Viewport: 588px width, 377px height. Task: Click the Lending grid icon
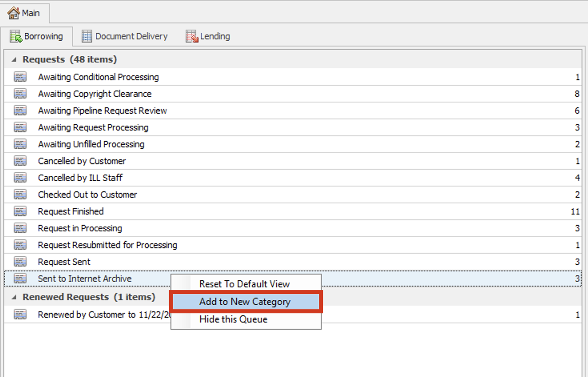point(191,36)
